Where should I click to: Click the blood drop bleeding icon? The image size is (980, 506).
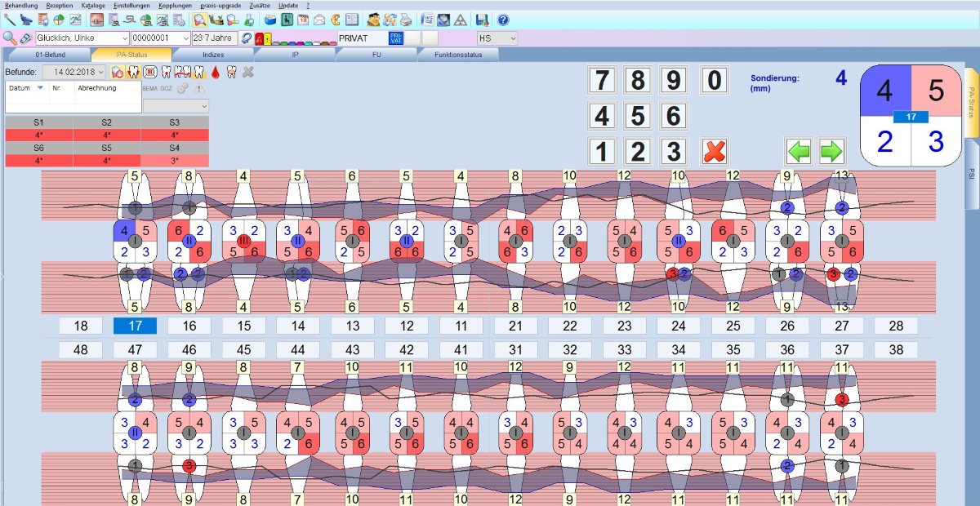215,73
